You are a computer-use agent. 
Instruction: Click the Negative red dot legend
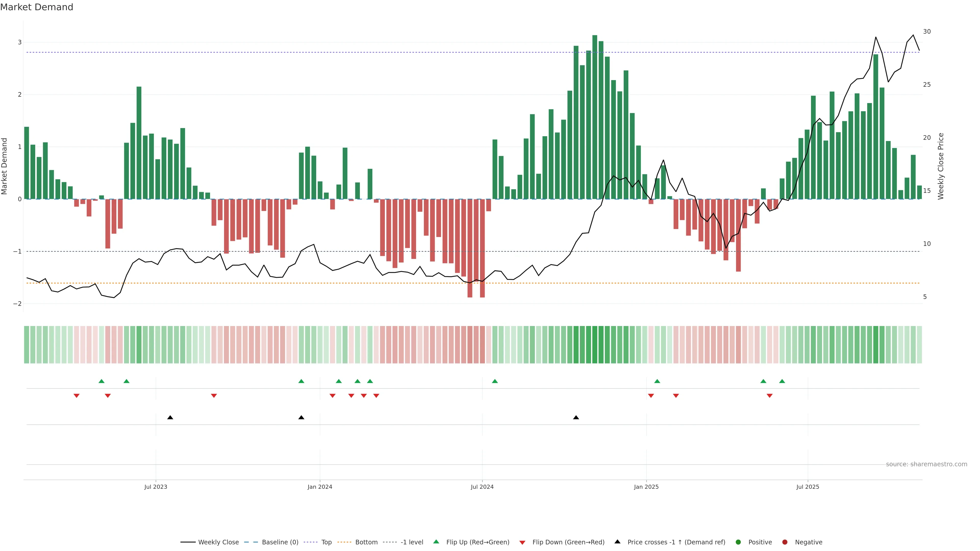point(785,542)
